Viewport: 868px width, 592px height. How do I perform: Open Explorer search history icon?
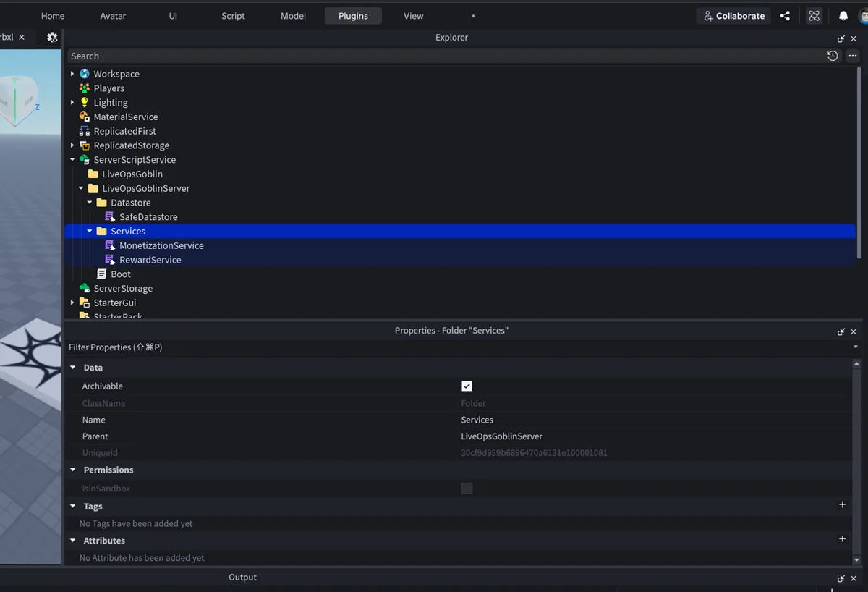(833, 56)
